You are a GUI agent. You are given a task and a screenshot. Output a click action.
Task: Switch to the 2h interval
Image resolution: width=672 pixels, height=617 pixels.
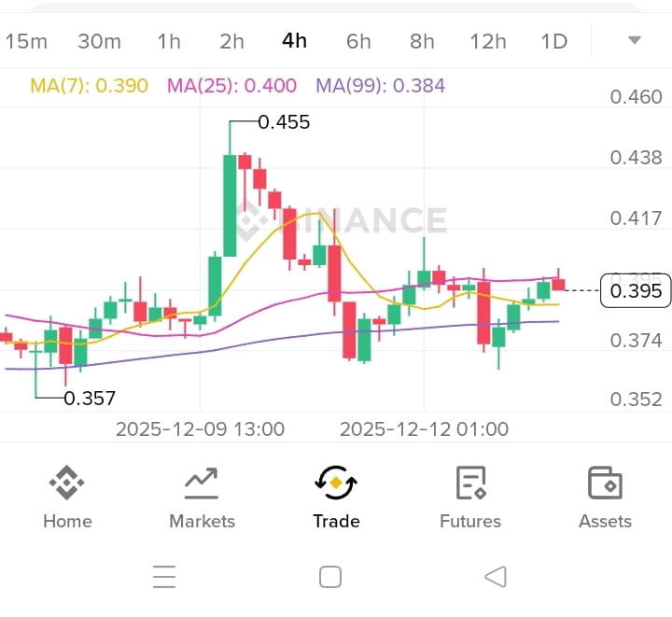(231, 41)
